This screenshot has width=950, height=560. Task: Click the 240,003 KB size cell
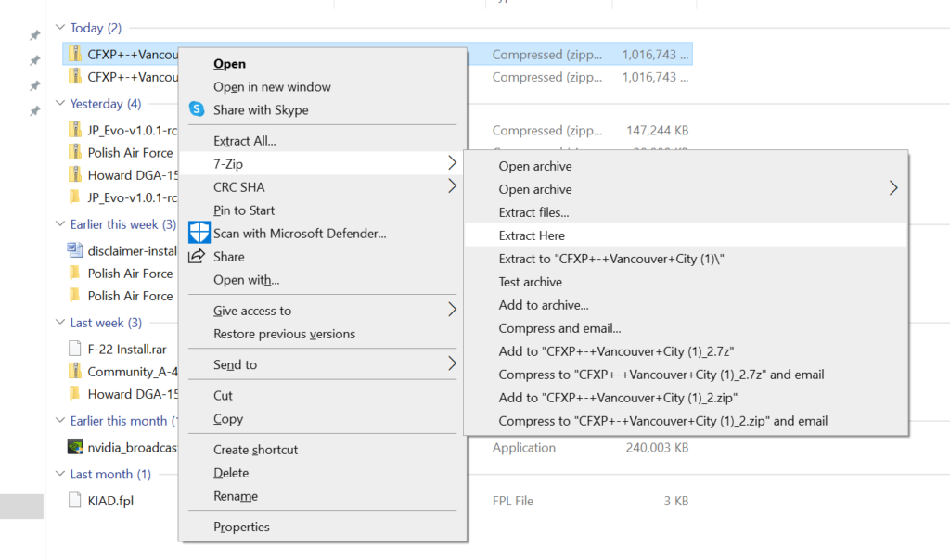pyautogui.click(x=658, y=448)
